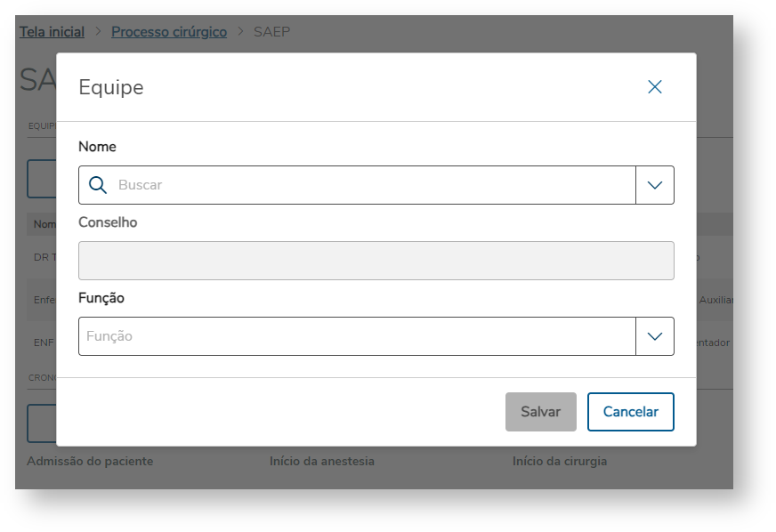
Task: Click the Função field label
Action: click(101, 298)
